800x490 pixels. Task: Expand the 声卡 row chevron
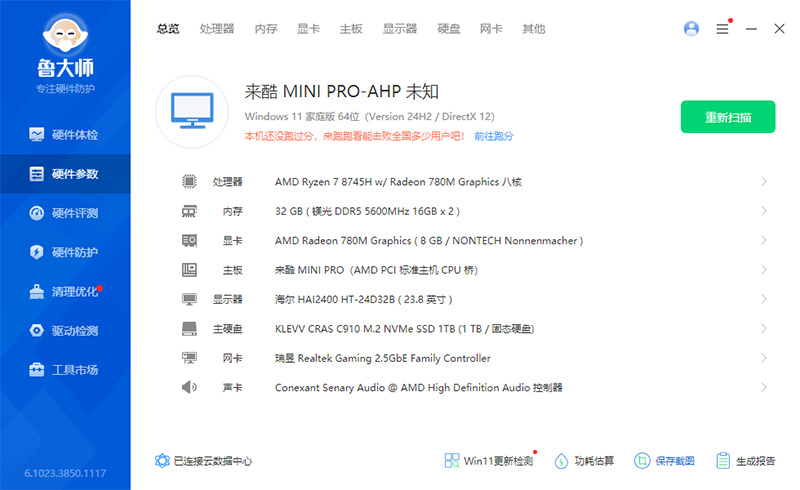(x=764, y=387)
